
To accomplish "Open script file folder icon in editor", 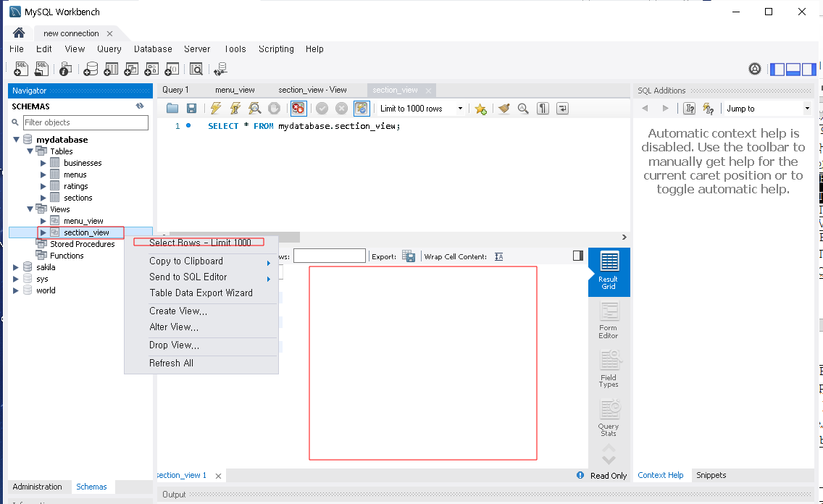I will pyautogui.click(x=172, y=109).
